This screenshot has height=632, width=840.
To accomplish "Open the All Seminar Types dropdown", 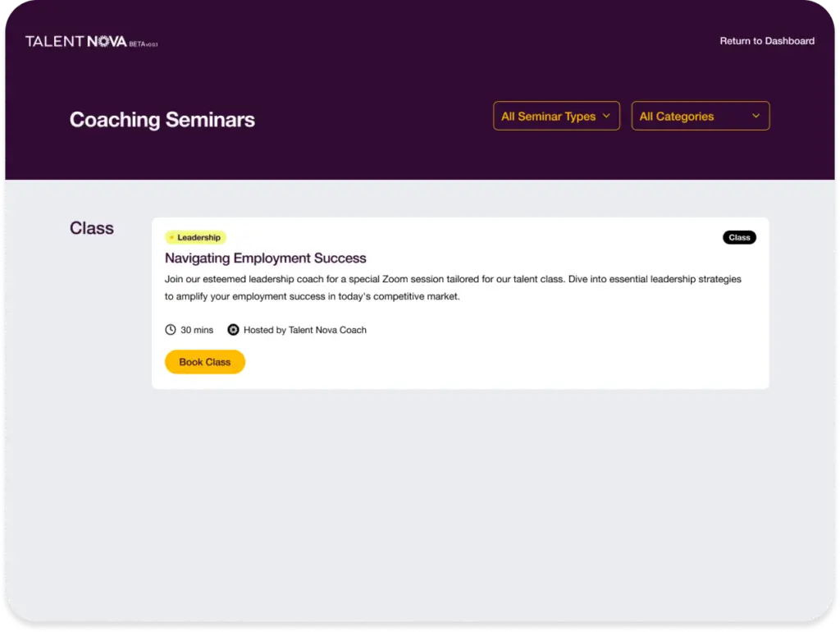I will (x=556, y=116).
